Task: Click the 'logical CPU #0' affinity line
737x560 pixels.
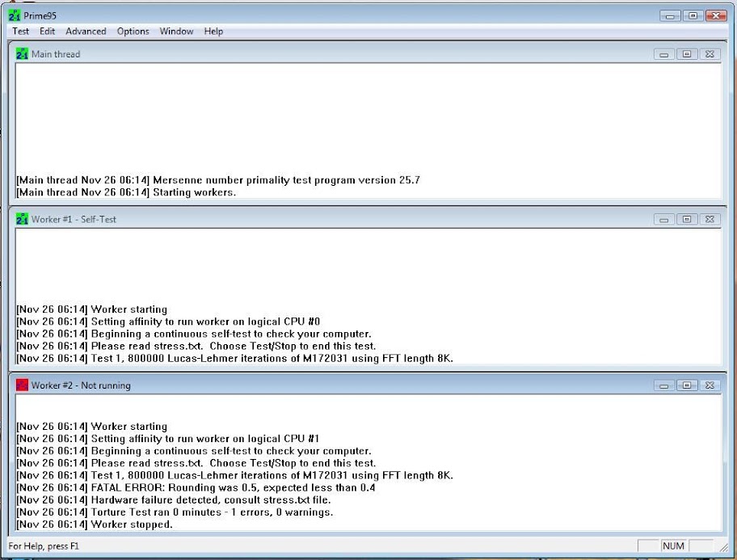Action: pyautogui.click(x=168, y=322)
